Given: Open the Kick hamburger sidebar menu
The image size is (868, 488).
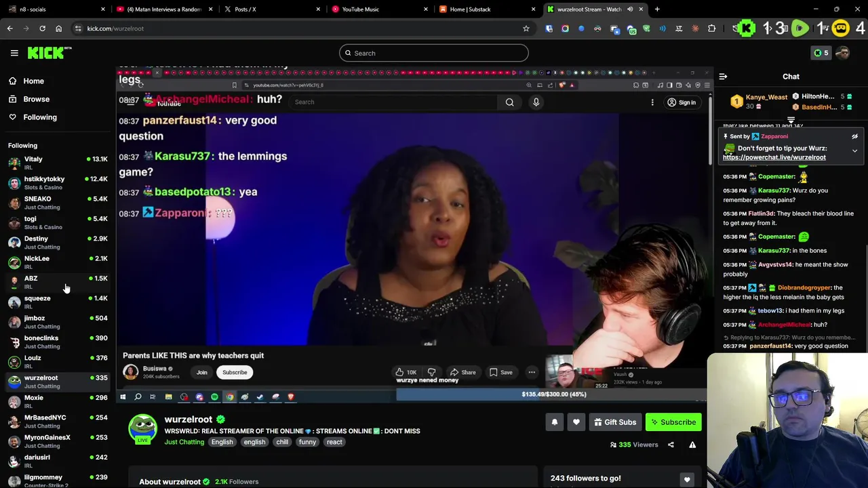Looking at the screenshot, I should coord(14,53).
